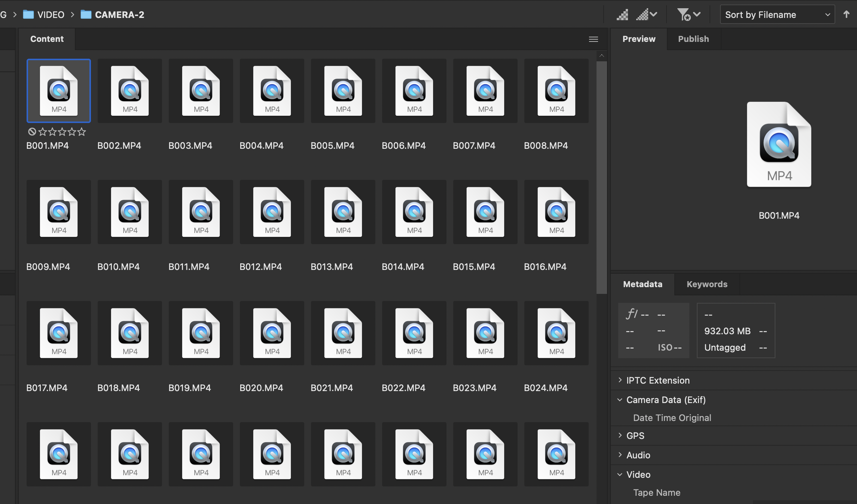Toggle the second rating star on B001.MP4

coord(52,132)
